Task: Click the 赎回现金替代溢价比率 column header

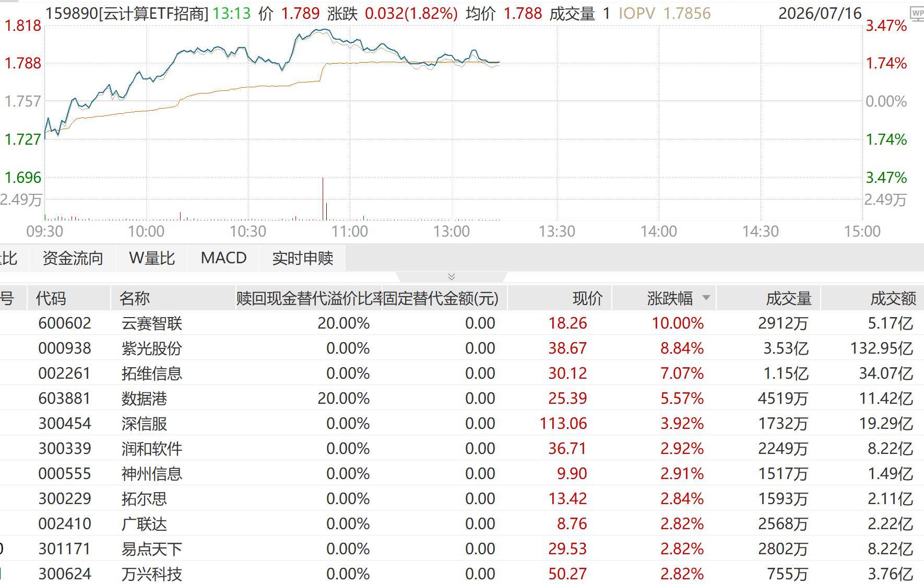Action: coord(309,298)
